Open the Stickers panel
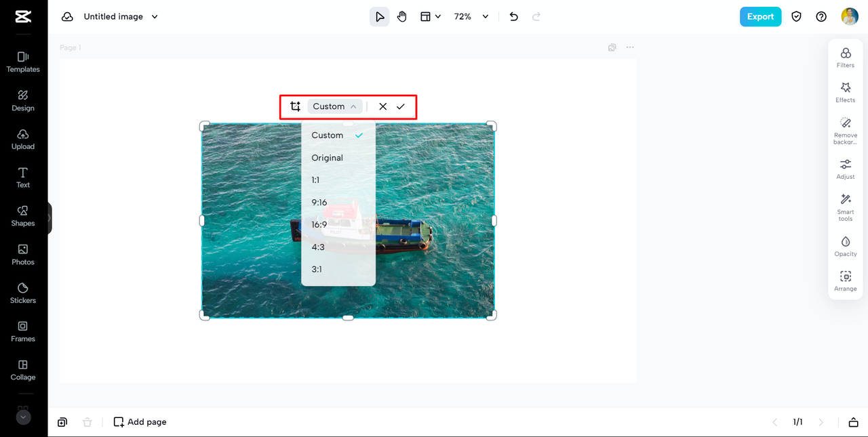 coord(23,293)
